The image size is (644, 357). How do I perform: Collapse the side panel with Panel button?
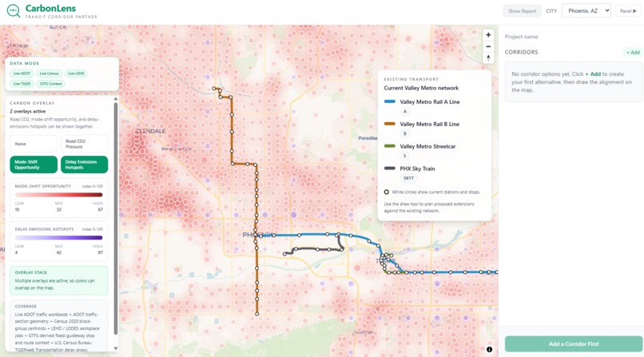coord(628,11)
